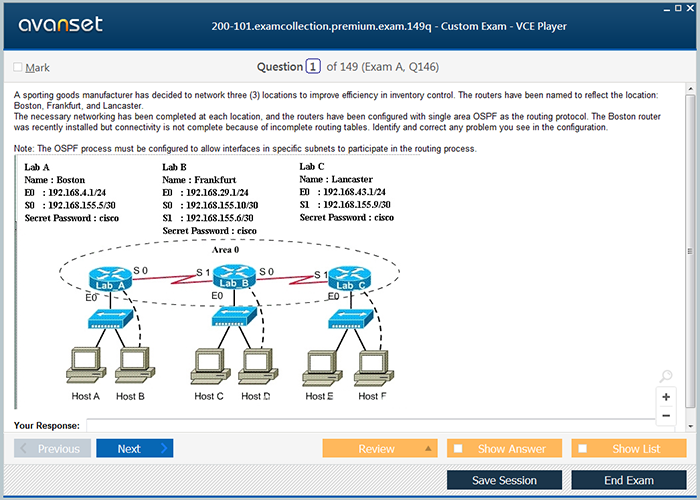The image size is (700, 500).
Task: Click the 'Lab C' heading
Action: [312, 166]
